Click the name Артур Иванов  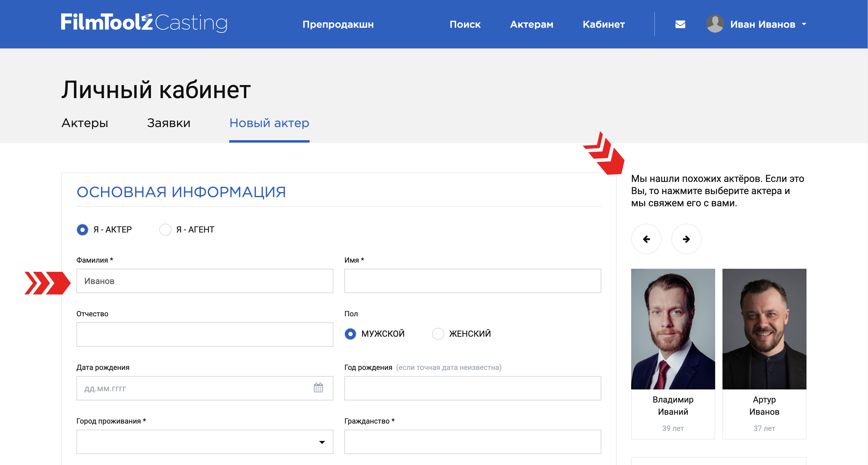(x=764, y=406)
